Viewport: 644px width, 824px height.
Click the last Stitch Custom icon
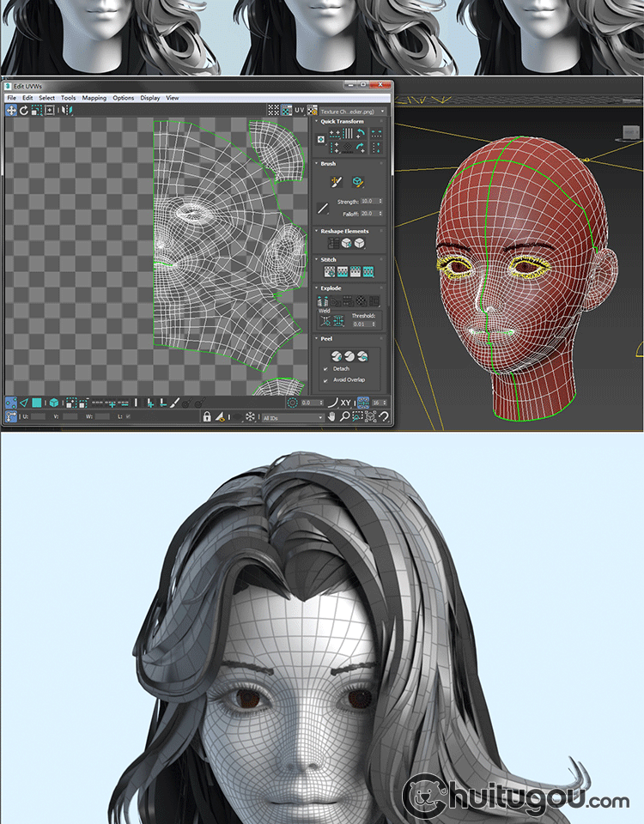[368, 272]
